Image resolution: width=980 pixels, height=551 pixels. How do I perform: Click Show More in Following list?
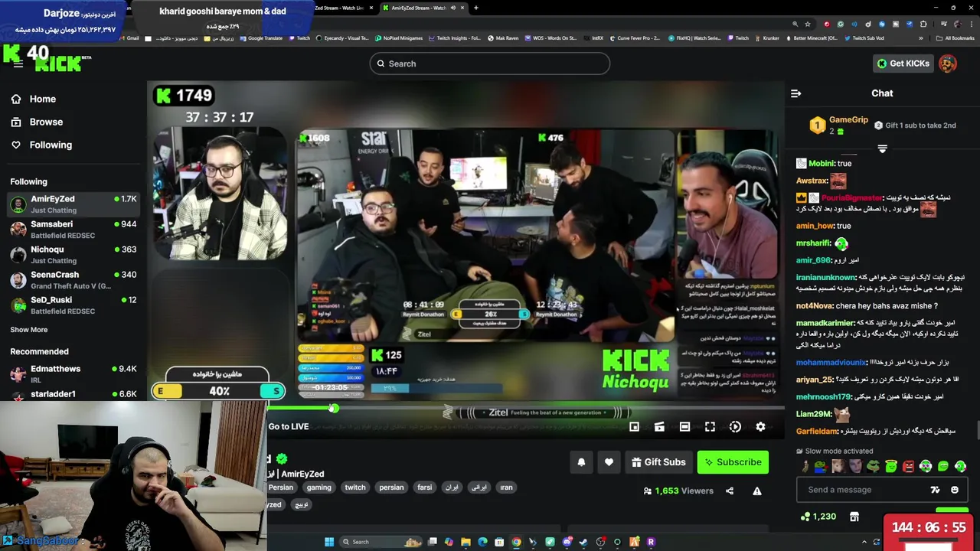(28, 330)
